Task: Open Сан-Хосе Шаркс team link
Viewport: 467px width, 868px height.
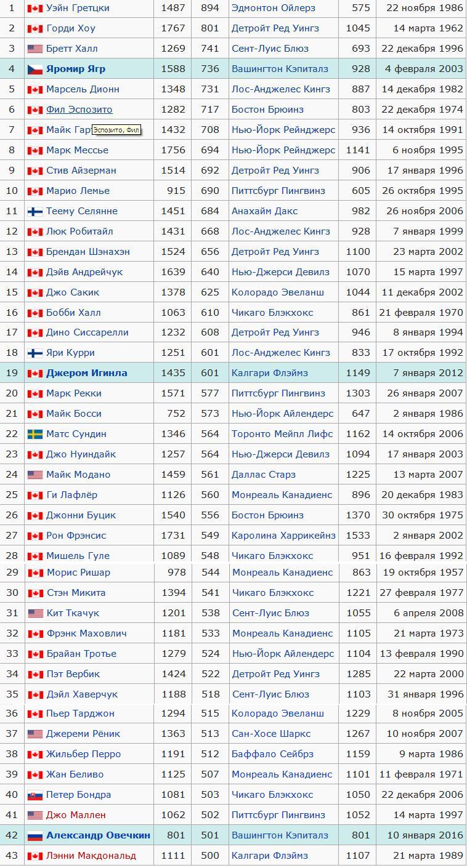Action: 272,734
